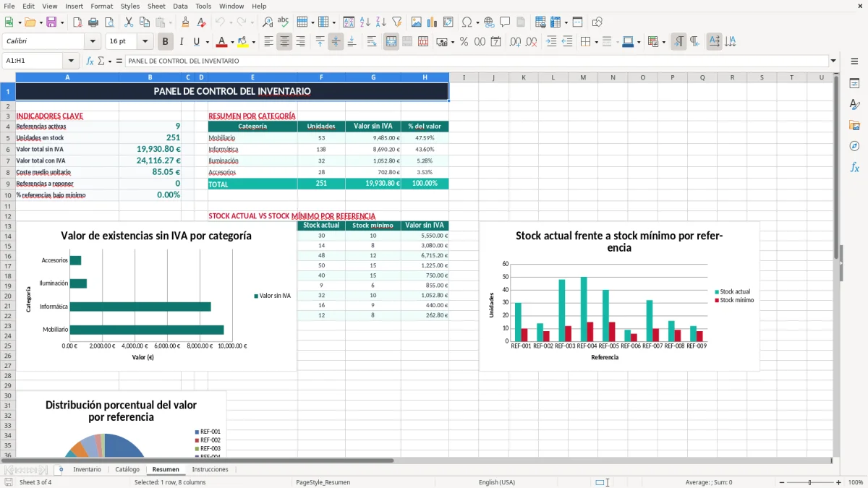Open the Font Color dropdown arrow
This screenshot has width=868, height=488.
pyautogui.click(x=231, y=42)
